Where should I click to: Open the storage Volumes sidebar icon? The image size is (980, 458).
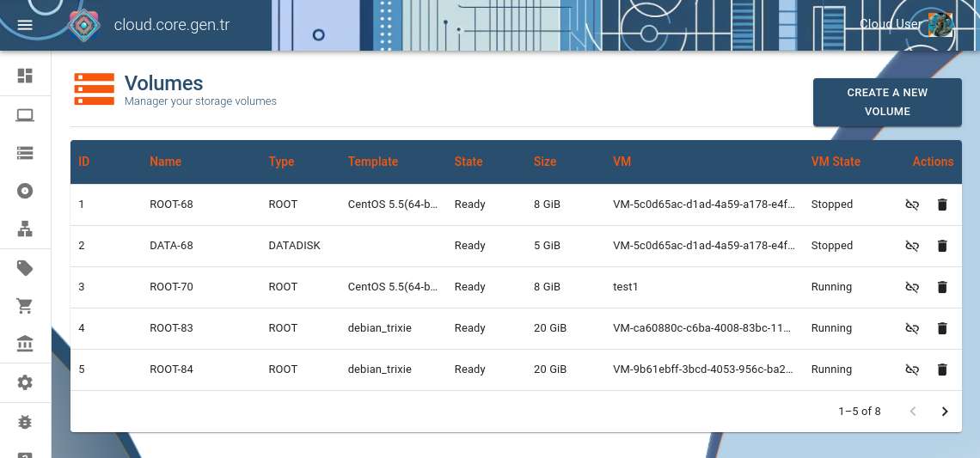(25, 153)
